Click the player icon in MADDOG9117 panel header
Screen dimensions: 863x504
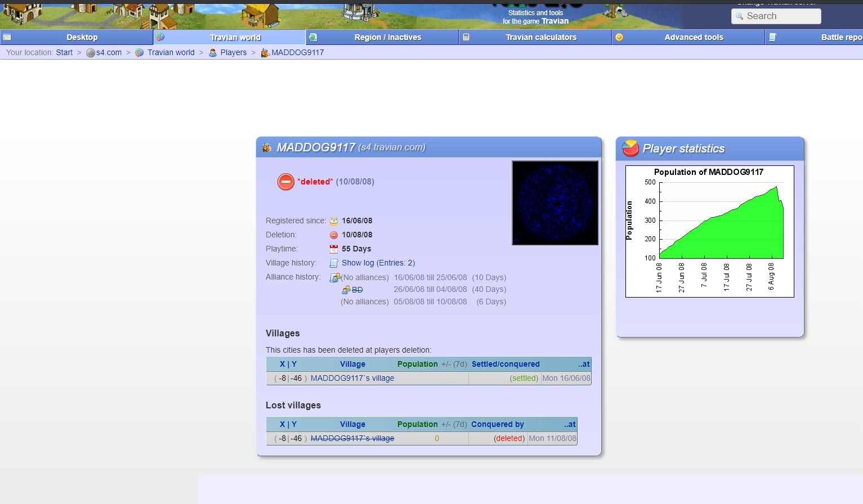(x=267, y=147)
